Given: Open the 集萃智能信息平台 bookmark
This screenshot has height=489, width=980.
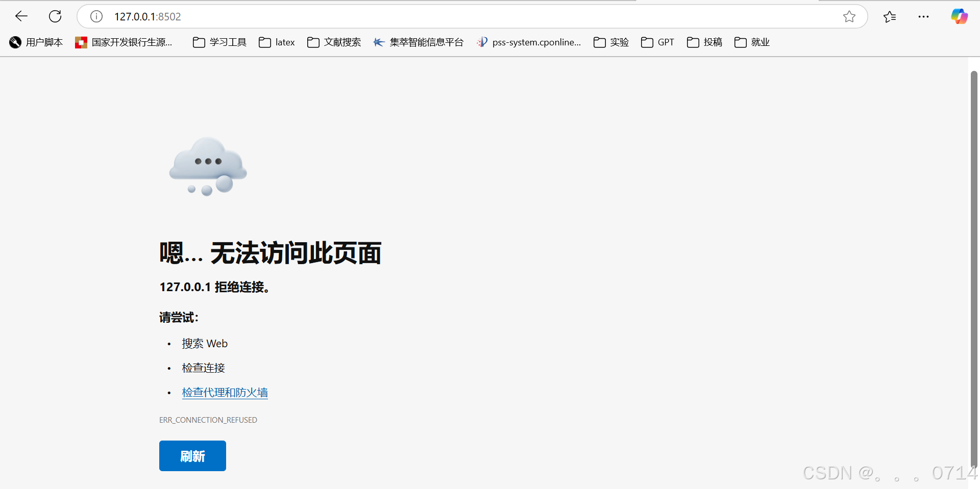Looking at the screenshot, I should 419,42.
